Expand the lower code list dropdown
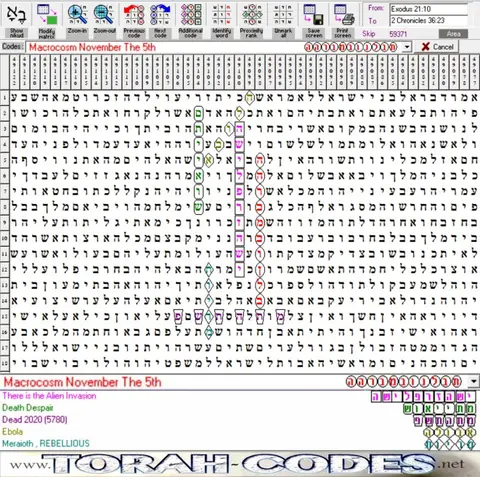 pos(473,381)
